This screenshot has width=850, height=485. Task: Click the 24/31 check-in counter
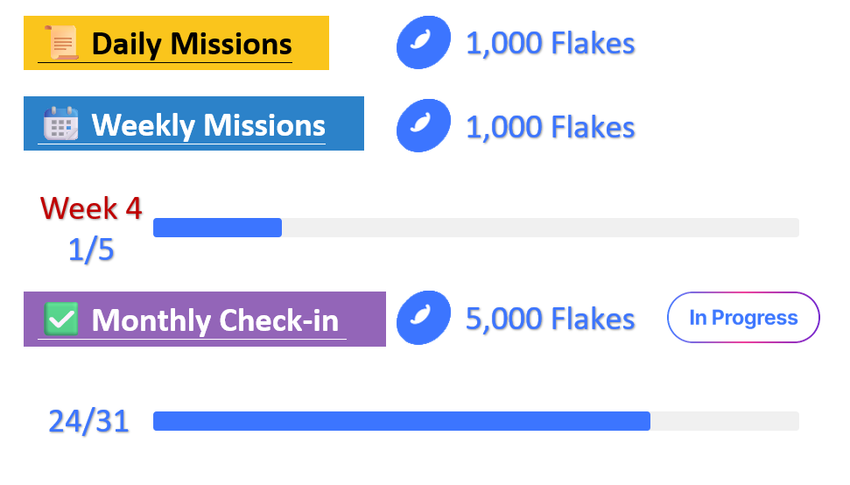89,422
